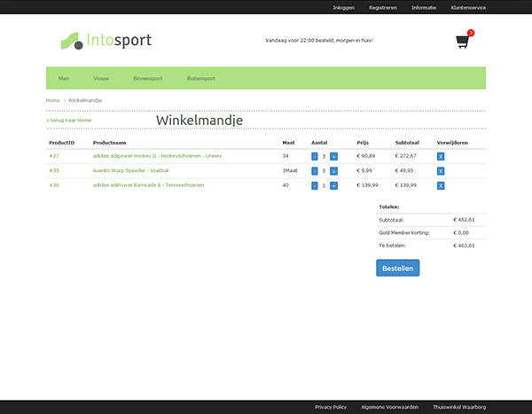Open the Klantenservice page
This screenshot has width=532, height=414.
pyautogui.click(x=469, y=7)
